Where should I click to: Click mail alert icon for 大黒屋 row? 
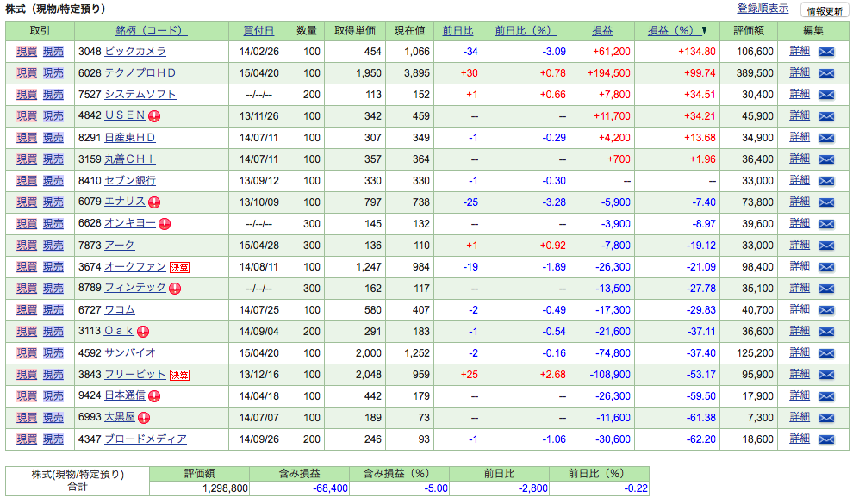pyautogui.click(x=826, y=418)
